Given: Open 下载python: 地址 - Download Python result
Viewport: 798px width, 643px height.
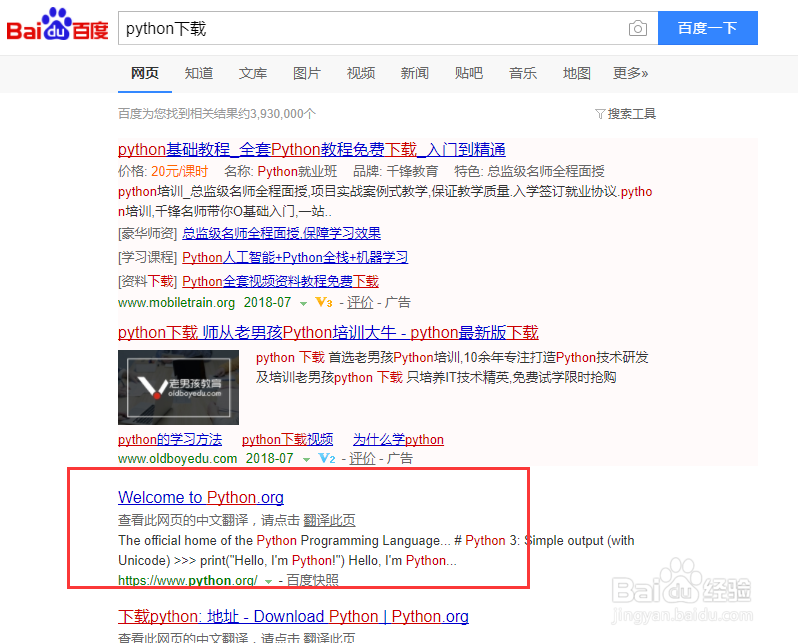Looking at the screenshot, I should point(293,617).
